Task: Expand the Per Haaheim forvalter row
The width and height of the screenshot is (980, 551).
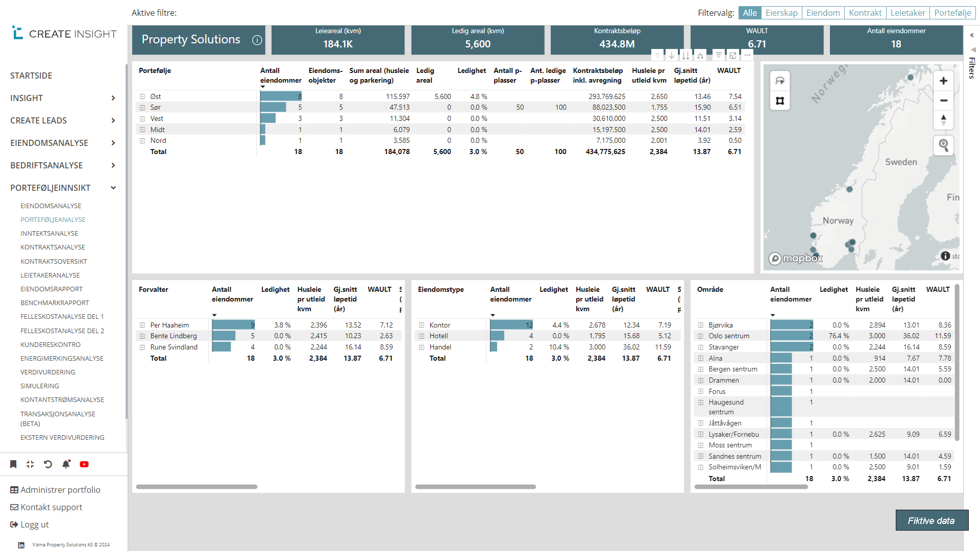Action: [142, 325]
